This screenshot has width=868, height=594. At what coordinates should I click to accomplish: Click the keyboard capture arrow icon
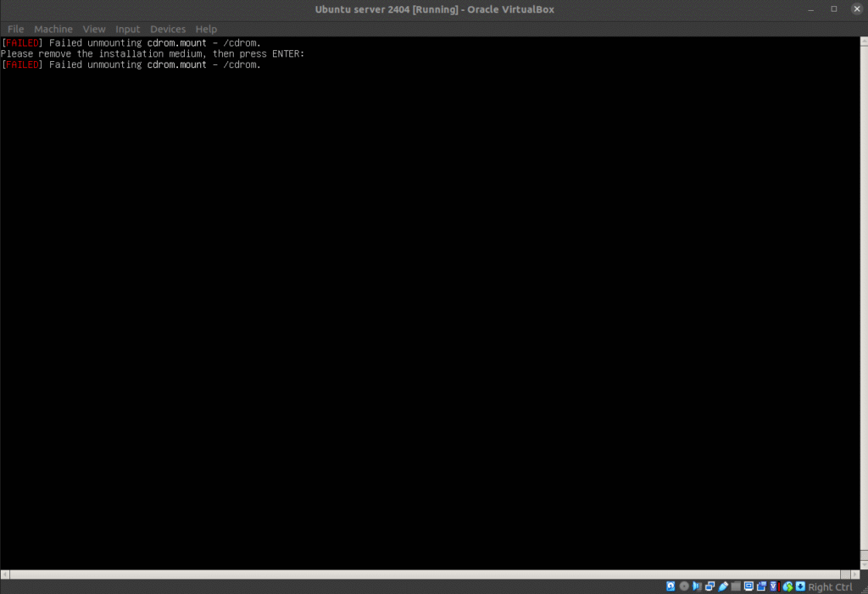pyautogui.click(x=800, y=586)
